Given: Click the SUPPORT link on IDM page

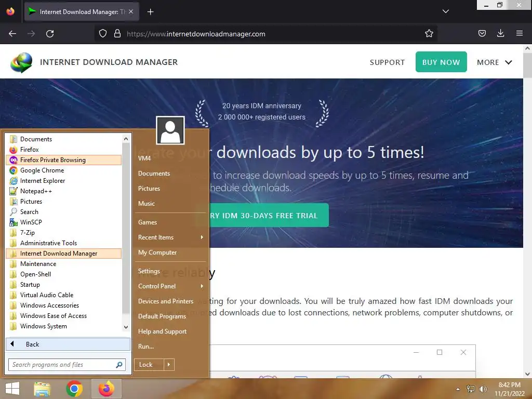Looking at the screenshot, I should (x=387, y=62).
